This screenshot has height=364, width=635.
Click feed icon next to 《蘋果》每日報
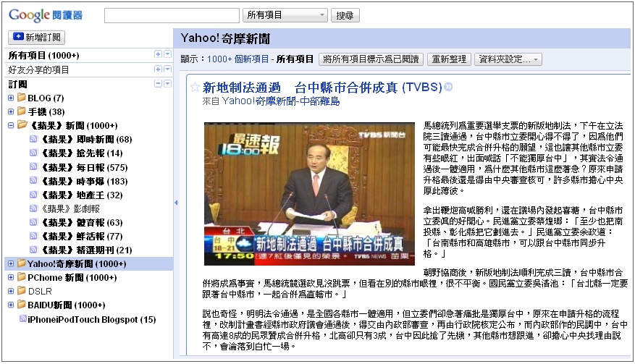pos(33,166)
